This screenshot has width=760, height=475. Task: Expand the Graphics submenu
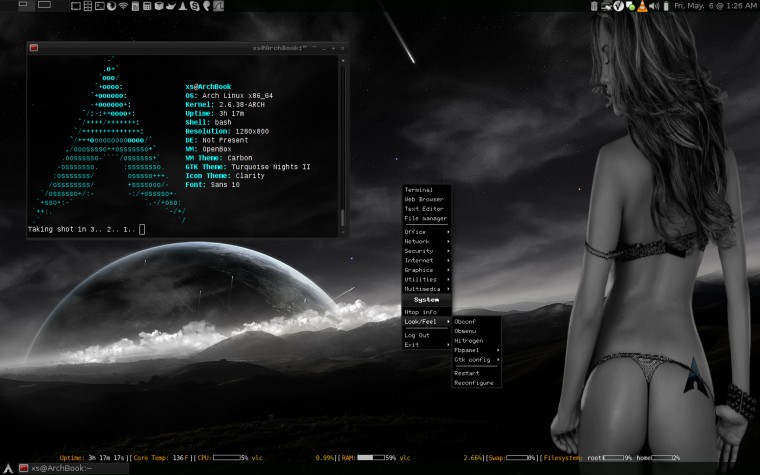pos(427,270)
